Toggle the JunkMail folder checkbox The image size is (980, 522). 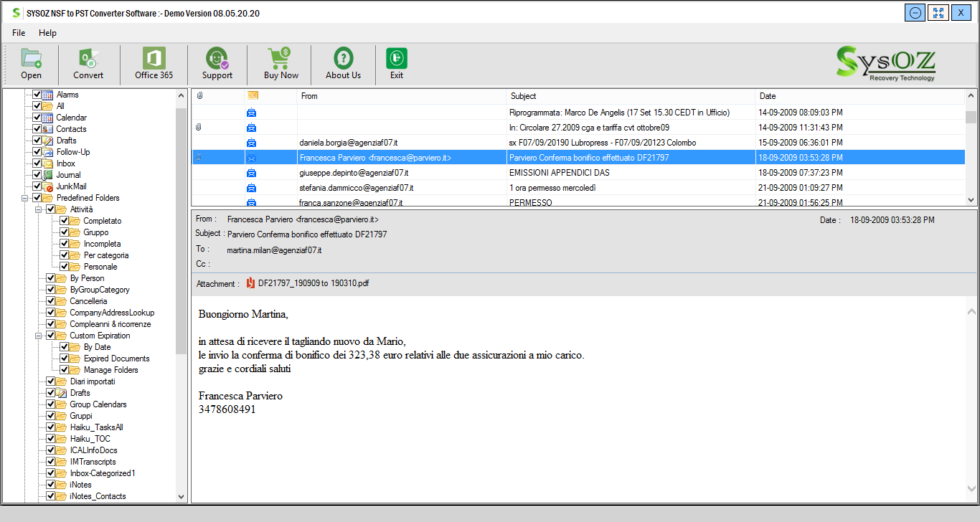coord(37,186)
